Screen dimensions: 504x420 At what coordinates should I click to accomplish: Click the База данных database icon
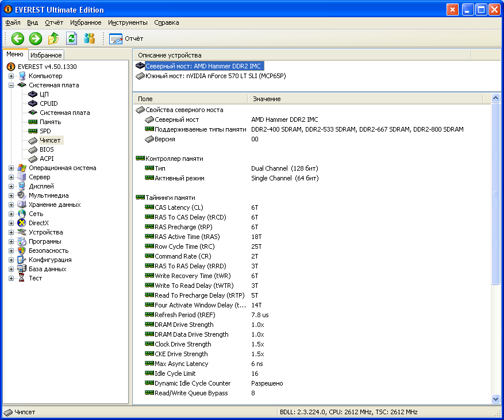pyautogui.click(x=22, y=269)
